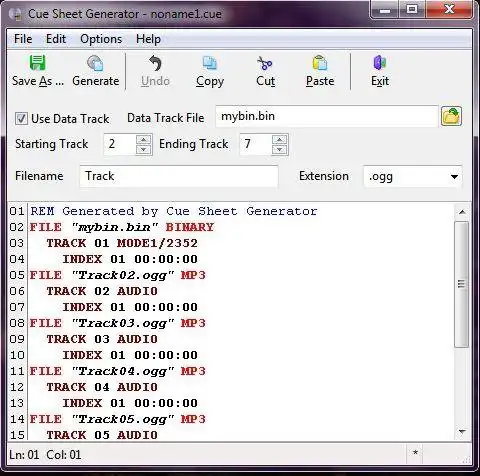Click into the Data Track File field
480x476 pixels.
click(x=327, y=116)
